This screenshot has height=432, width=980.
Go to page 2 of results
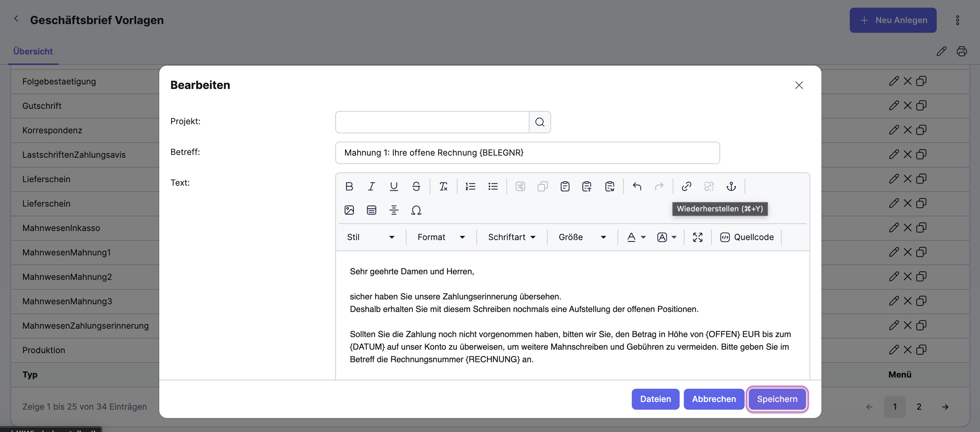919,407
